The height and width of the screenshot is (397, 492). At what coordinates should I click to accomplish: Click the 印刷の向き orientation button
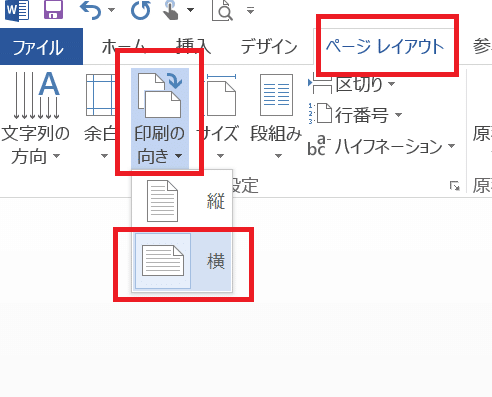click(x=160, y=118)
